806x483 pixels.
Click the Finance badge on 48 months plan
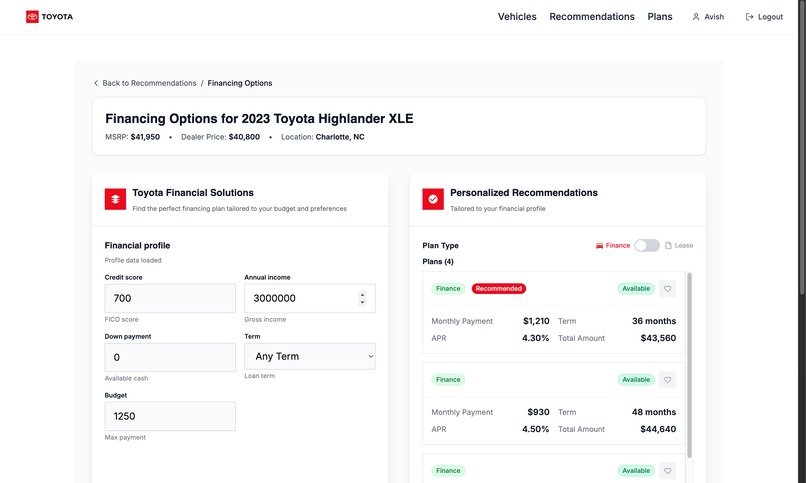coord(448,380)
